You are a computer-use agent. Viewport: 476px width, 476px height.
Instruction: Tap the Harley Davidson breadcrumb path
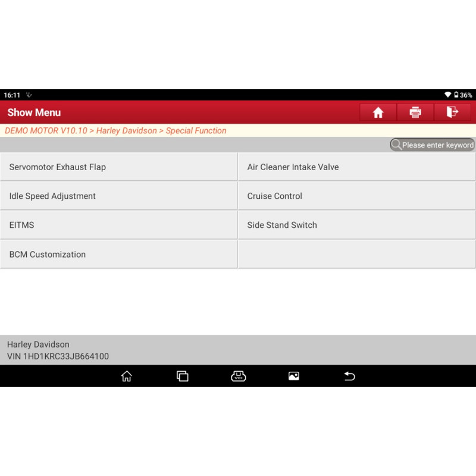coord(126,131)
